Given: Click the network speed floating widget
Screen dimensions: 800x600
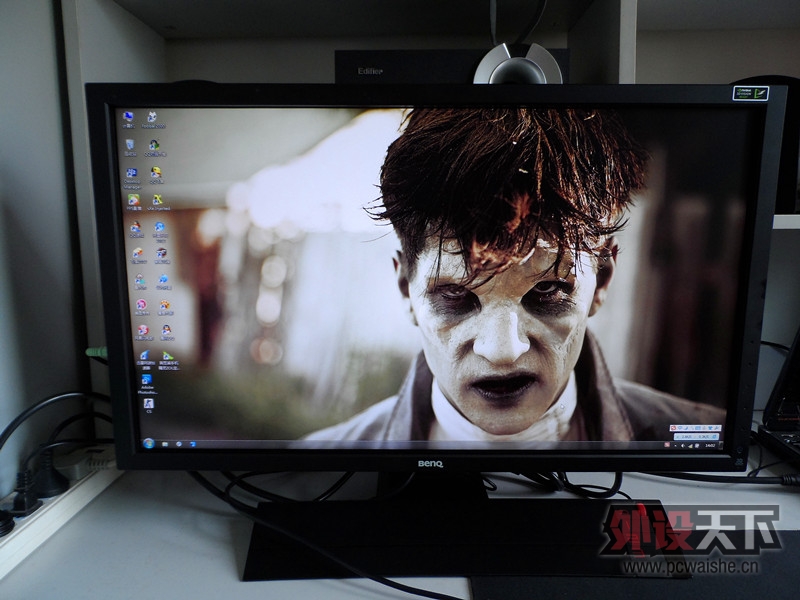Looking at the screenshot, I should [x=696, y=437].
